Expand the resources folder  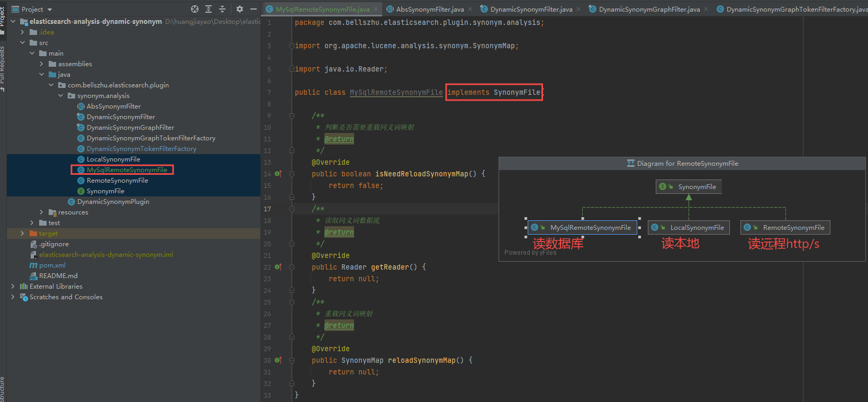[x=41, y=212]
